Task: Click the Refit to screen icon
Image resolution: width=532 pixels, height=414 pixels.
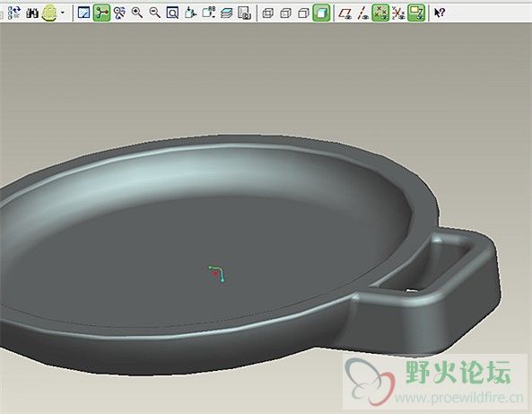Action: pos(172,13)
